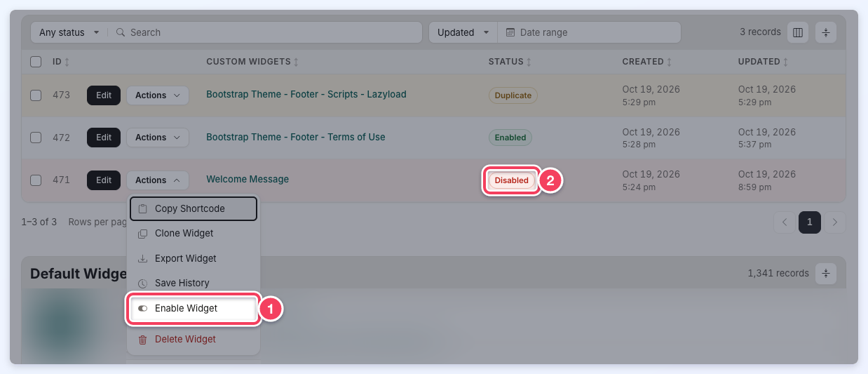Sort by the ID column header
Viewport: 868px width, 374px height.
point(61,62)
